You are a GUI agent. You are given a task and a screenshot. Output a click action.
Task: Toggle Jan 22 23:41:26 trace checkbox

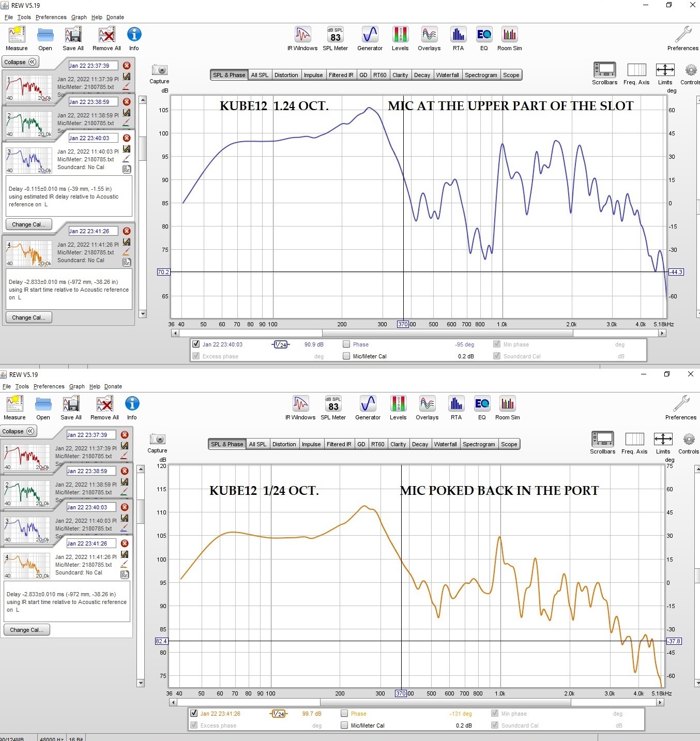click(194, 713)
